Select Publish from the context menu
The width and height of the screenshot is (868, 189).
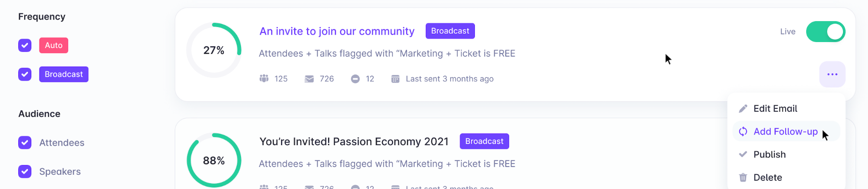(x=769, y=154)
